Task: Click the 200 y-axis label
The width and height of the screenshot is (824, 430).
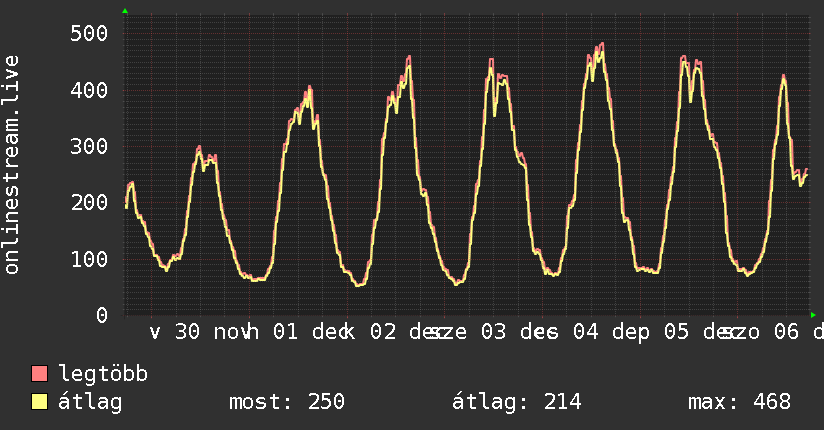Action: coord(89,203)
